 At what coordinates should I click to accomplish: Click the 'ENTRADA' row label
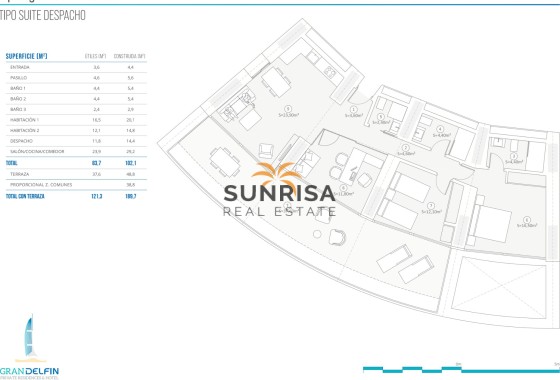pos(20,67)
